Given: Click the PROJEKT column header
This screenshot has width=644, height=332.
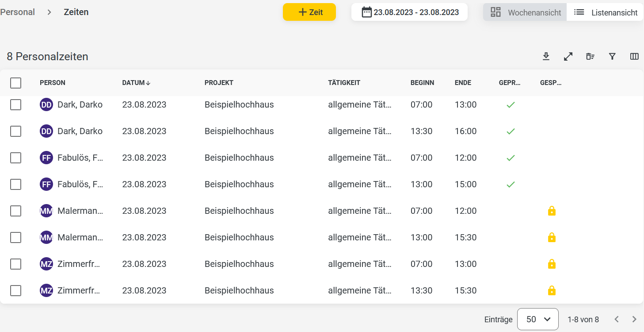Looking at the screenshot, I should [219, 83].
